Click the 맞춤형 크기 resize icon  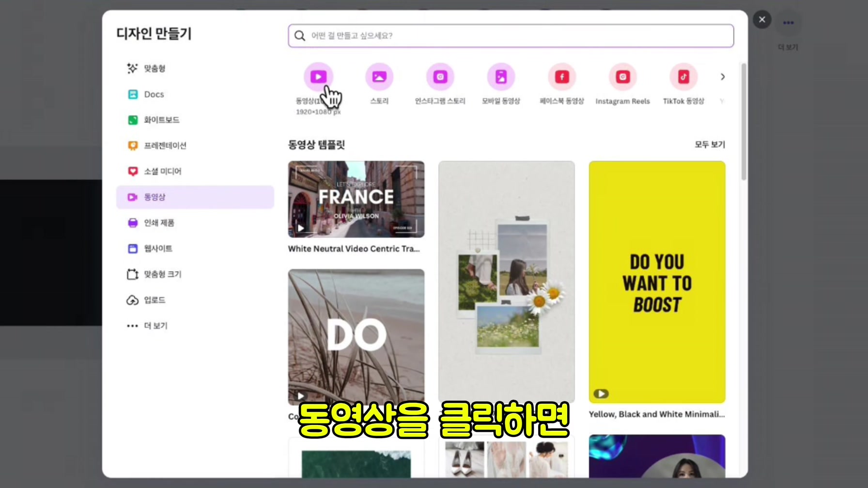tap(132, 274)
